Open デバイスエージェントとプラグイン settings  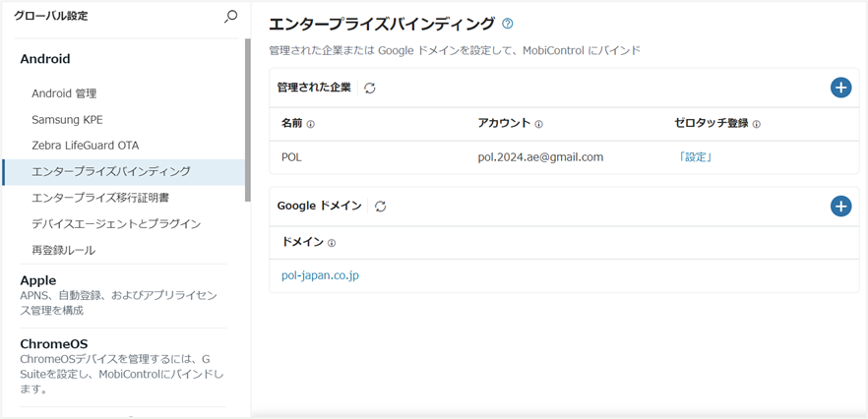[x=116, y=224]
